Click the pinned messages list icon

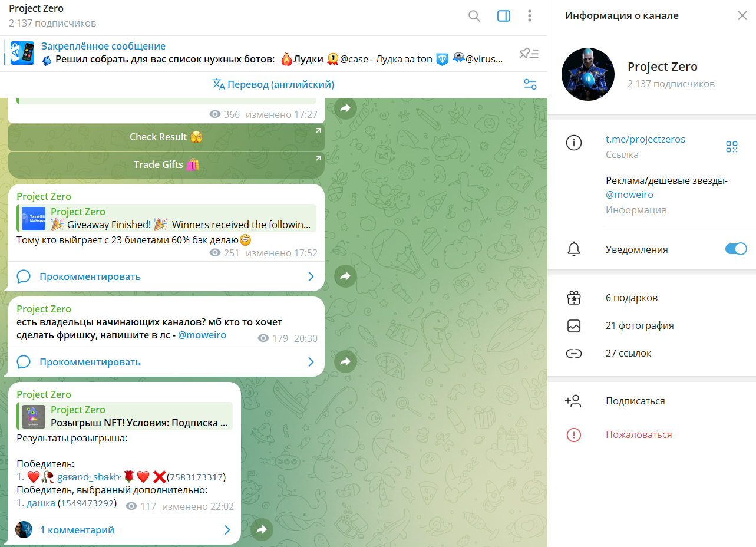pos(529,54)
